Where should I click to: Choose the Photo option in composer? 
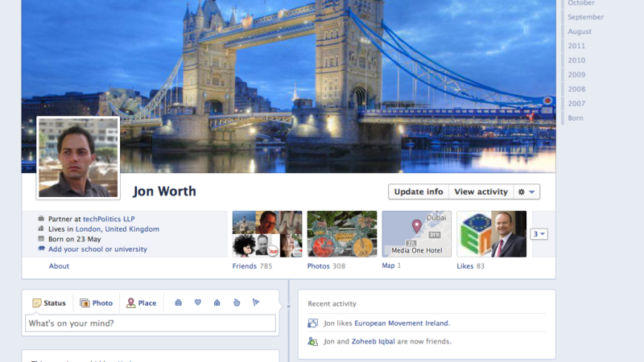(96, 303)
